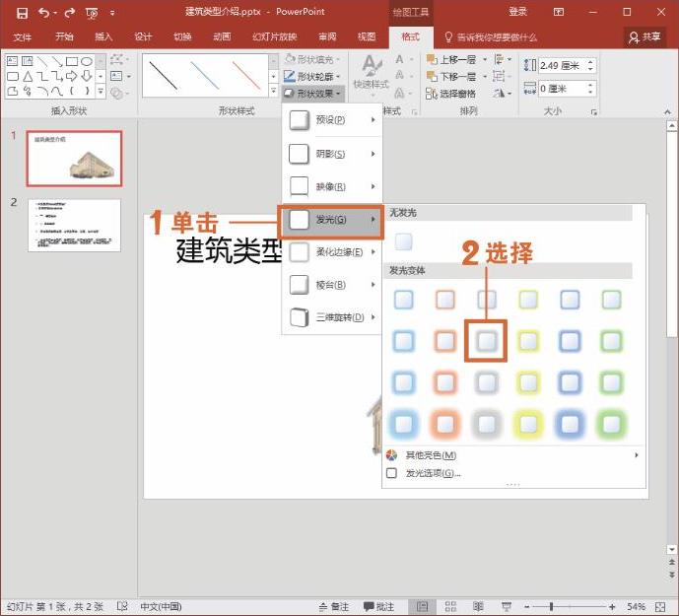
Task: Expand the shapes gallery more arrow
Action: [101, 92]
